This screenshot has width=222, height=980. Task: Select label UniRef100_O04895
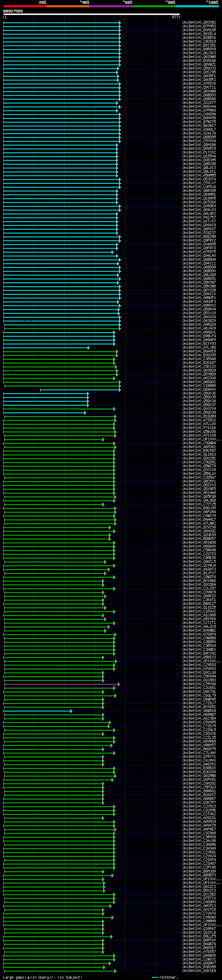tap(199, 244)
